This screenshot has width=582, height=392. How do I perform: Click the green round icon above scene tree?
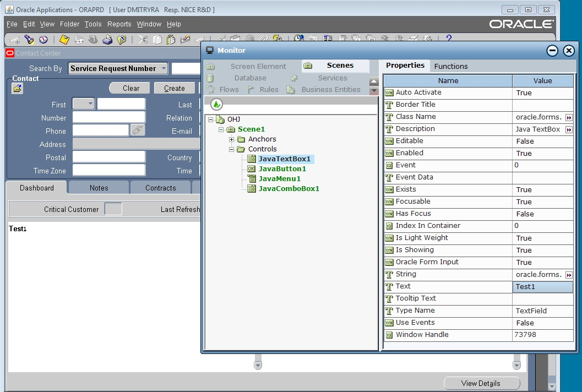pos(216,104)
